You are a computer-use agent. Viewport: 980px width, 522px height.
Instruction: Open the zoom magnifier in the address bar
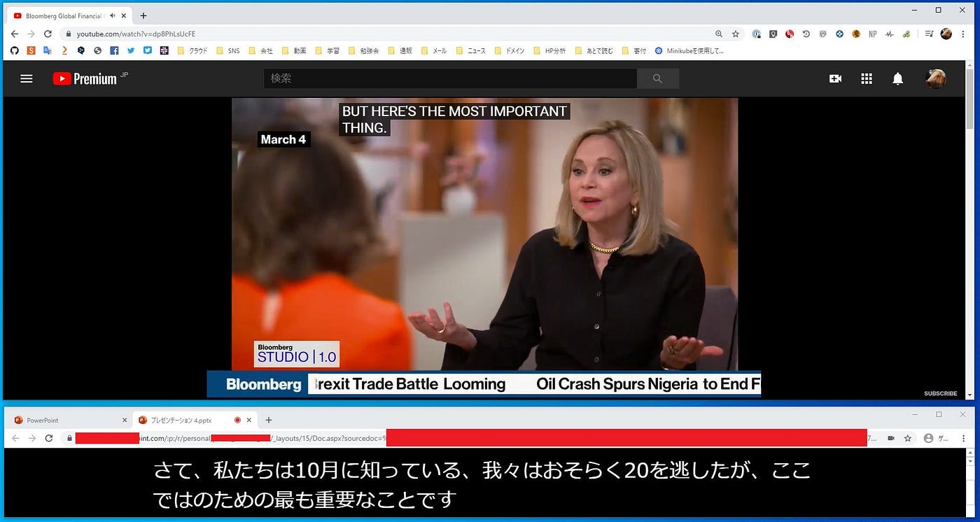[719, 34]
